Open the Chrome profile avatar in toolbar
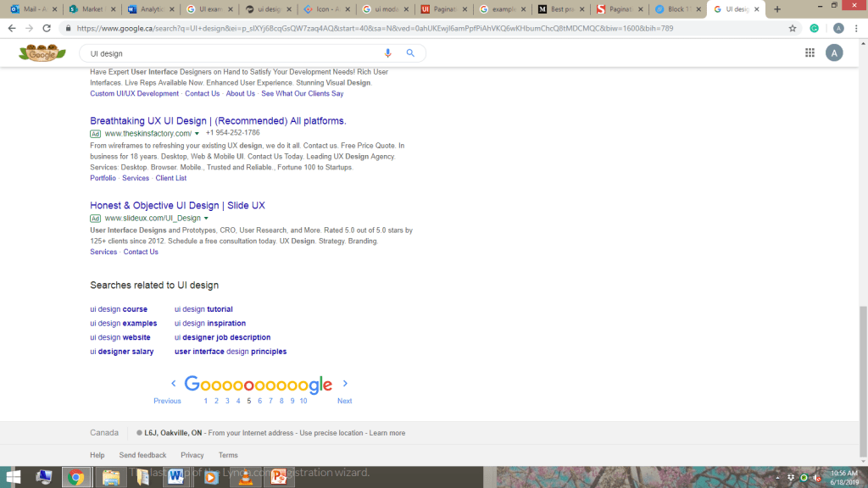The image size is (868, 488). [838, 28]
